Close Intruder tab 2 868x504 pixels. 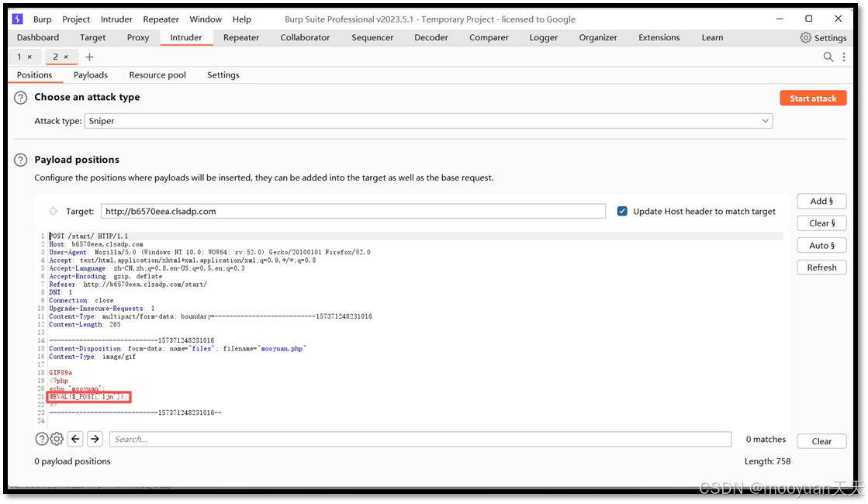pyautogui.click(x=66, y=57)
